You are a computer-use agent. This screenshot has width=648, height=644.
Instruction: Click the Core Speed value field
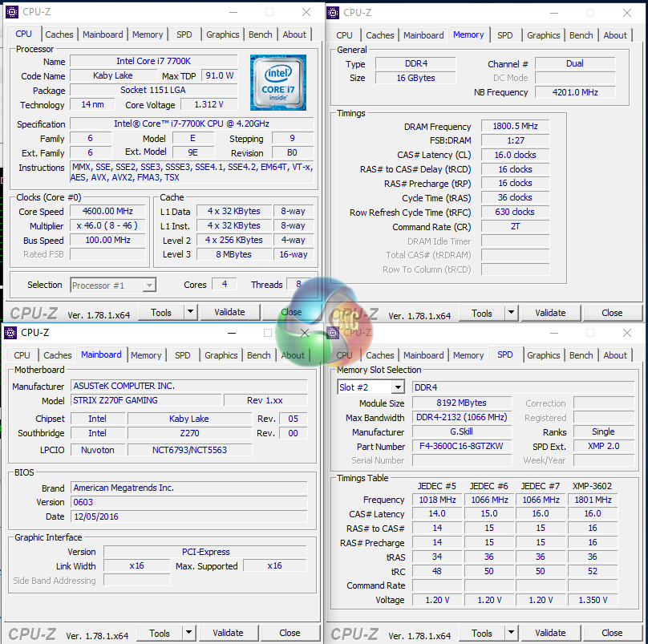(109, 212)
